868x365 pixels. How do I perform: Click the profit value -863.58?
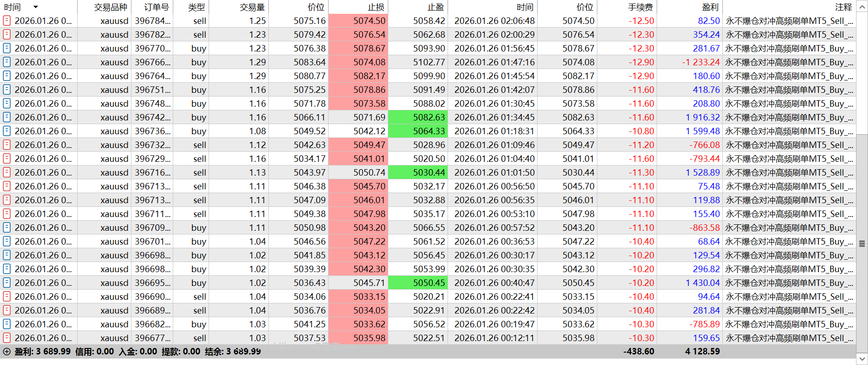tap(704, 228)
